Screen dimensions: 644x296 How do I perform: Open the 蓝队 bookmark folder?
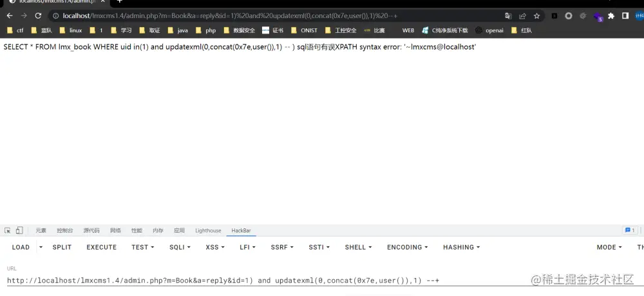pos(41,30)
